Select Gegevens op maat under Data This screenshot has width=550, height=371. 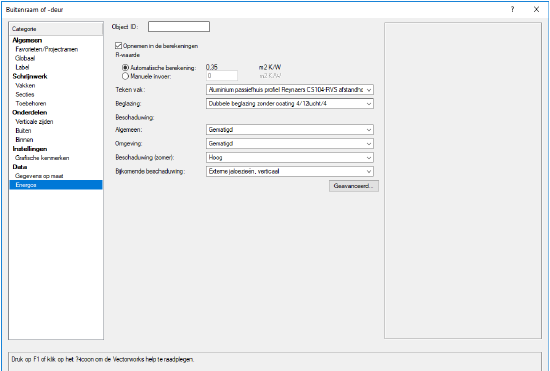click(x=39, y=176)
